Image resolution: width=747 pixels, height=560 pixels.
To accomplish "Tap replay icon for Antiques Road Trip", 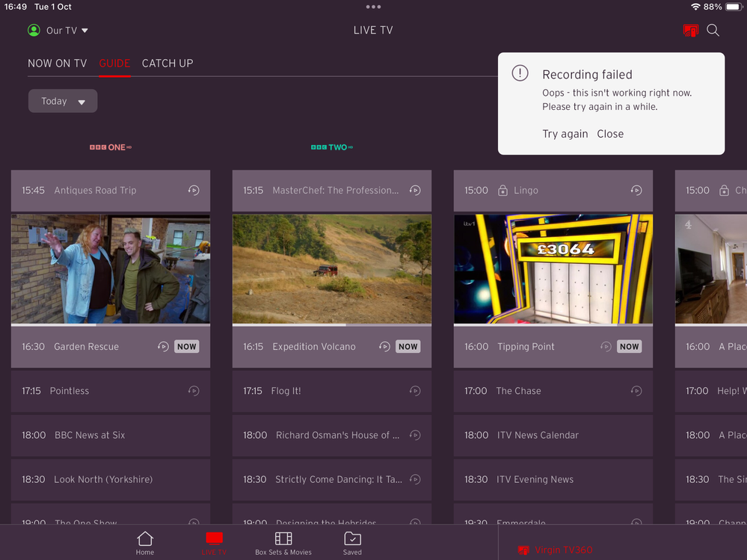I will (x=194, y=190).
